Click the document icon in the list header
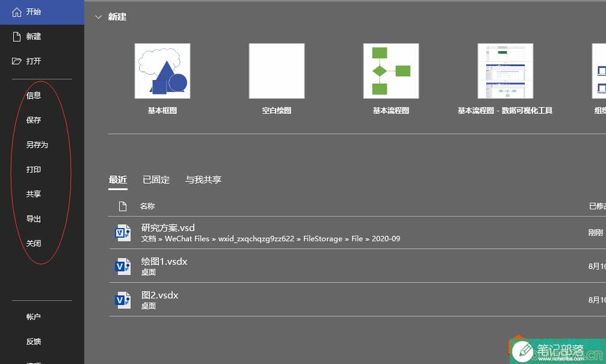606x364 pixels. (x=123, y=206)
